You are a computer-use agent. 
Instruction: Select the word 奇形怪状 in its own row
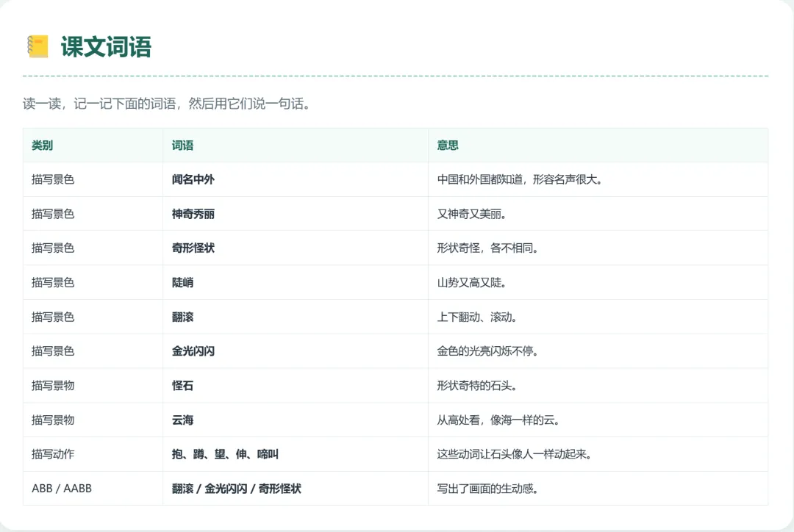193,248
